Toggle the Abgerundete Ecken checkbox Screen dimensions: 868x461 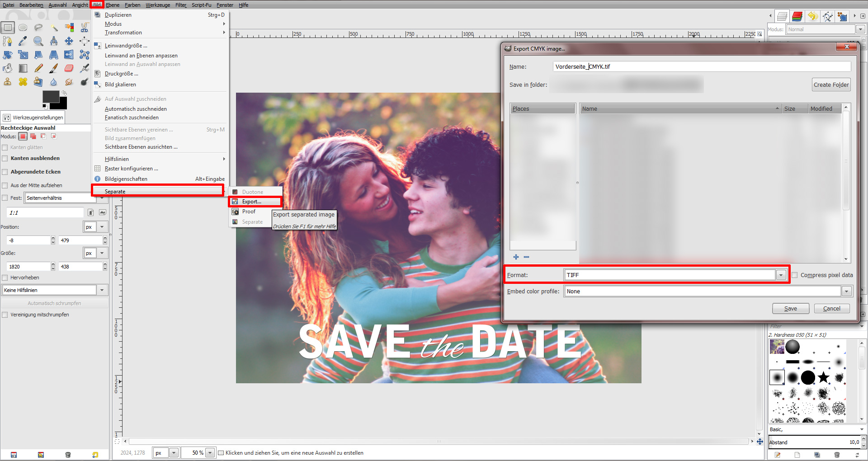coord(5,172)
